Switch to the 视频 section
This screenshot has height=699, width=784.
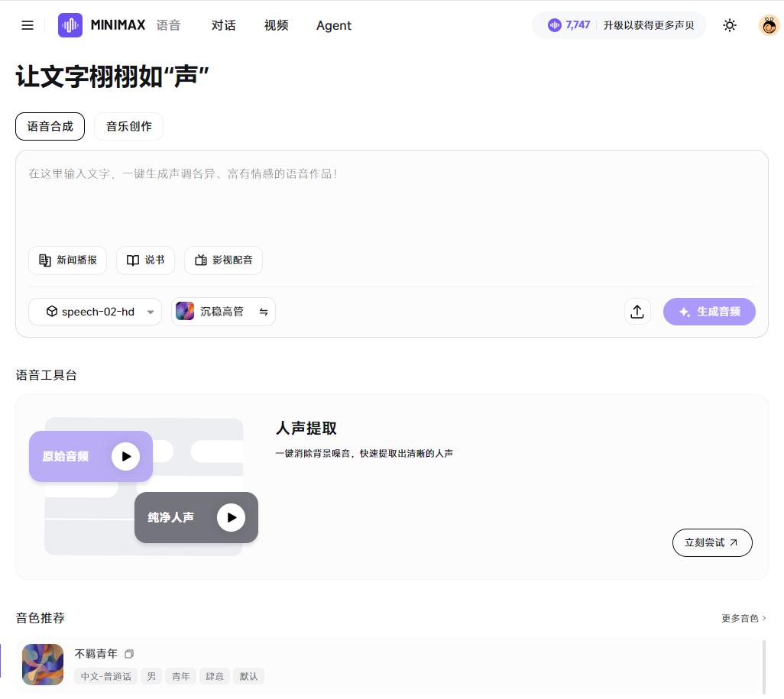276,25
